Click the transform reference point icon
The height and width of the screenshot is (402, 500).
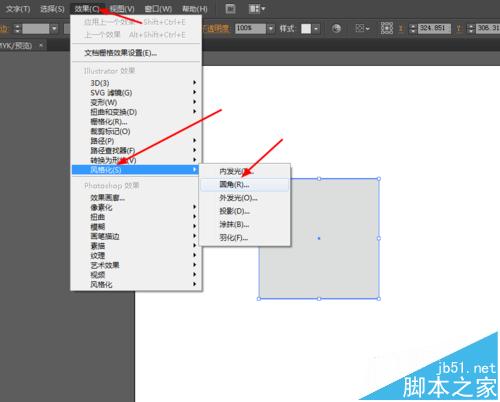pos(387,29)
